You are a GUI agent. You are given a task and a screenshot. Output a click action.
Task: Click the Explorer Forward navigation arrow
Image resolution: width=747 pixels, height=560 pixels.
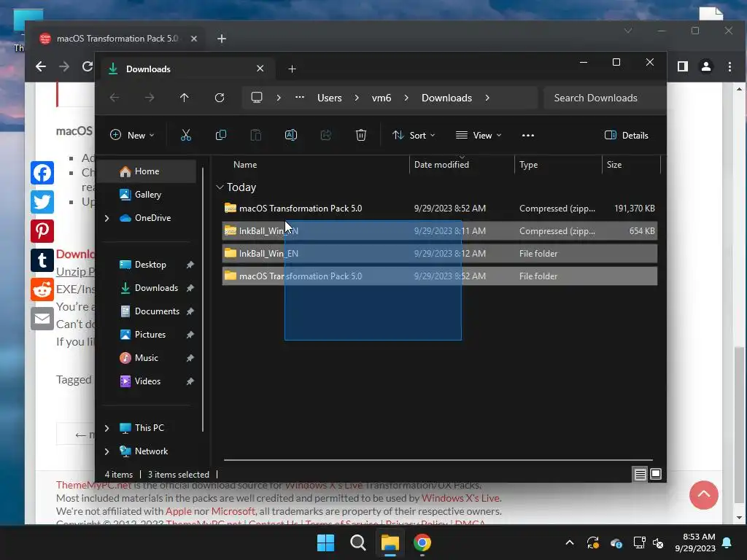[x=150, y=98]
